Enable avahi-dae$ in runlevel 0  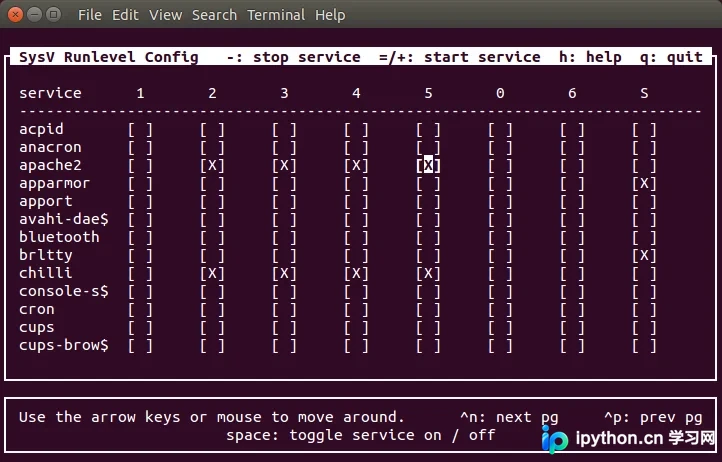(500, 219)
